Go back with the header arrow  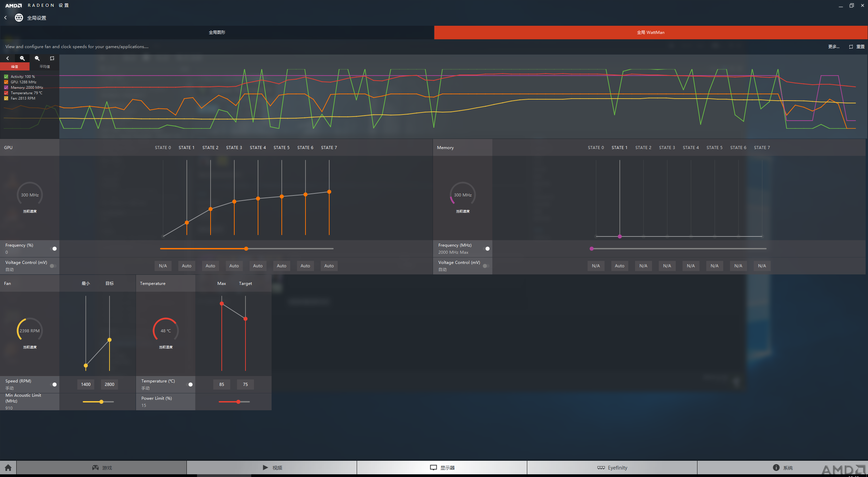(x=5, y=18)
